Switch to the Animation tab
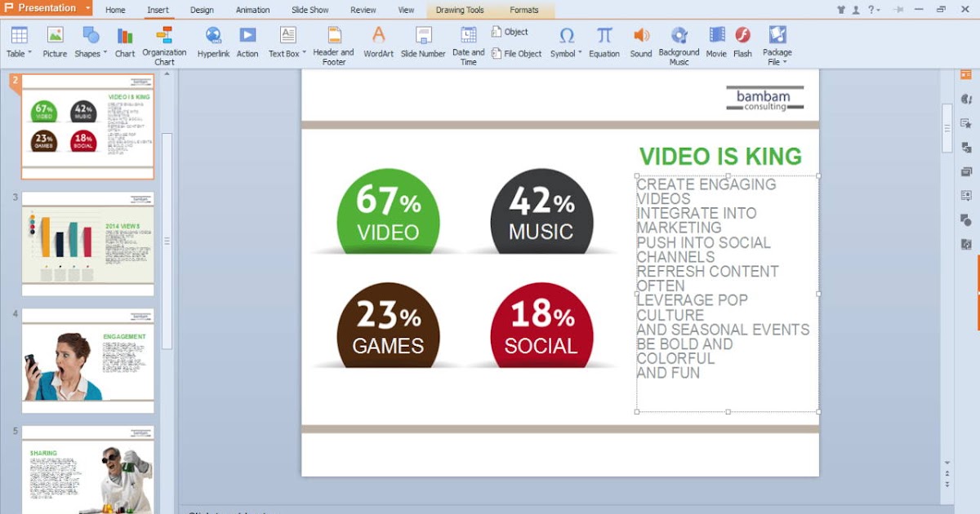This screenshot has width=980, height=514. coord(252,10)
